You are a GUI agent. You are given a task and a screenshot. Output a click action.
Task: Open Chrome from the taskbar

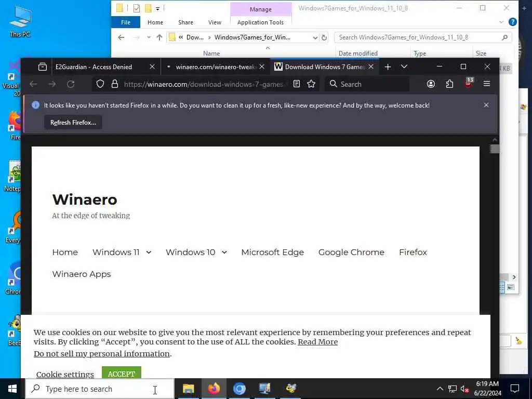[239, 389]
